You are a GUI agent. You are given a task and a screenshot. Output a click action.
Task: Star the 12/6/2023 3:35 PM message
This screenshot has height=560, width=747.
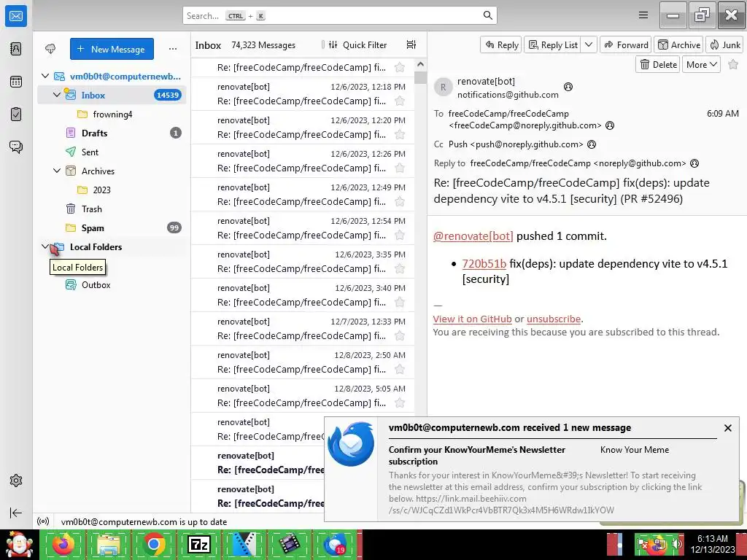[400, 268]
